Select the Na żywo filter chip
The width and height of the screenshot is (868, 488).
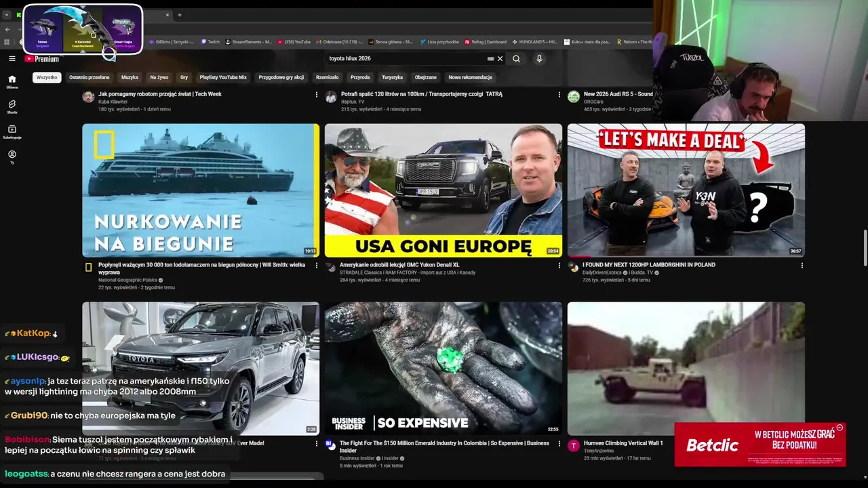pyautogui.click(x=159, y=77)
